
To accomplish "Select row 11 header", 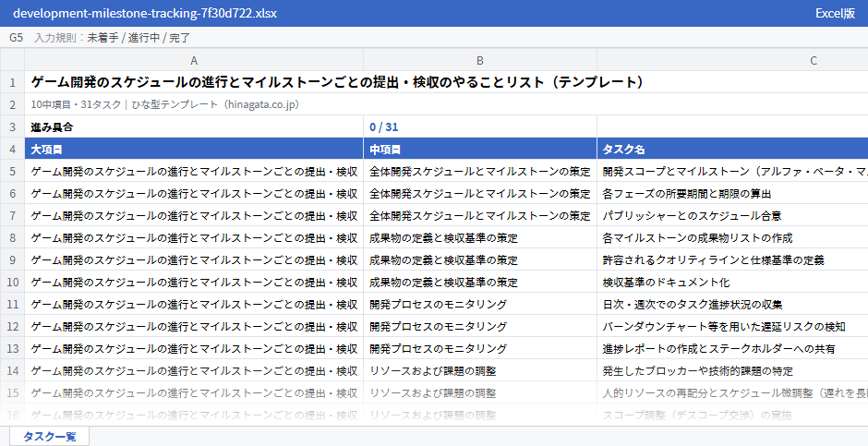I will 12,305.
